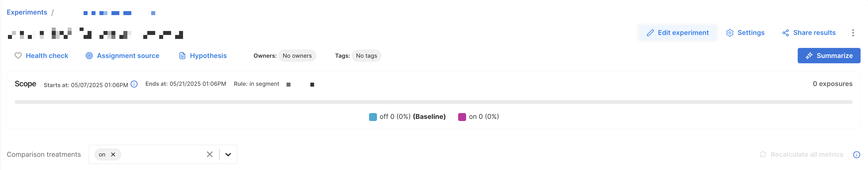Click the Edit experiment pencil icon
Viewport: 868px width, 170px height.
click(650, 33)
